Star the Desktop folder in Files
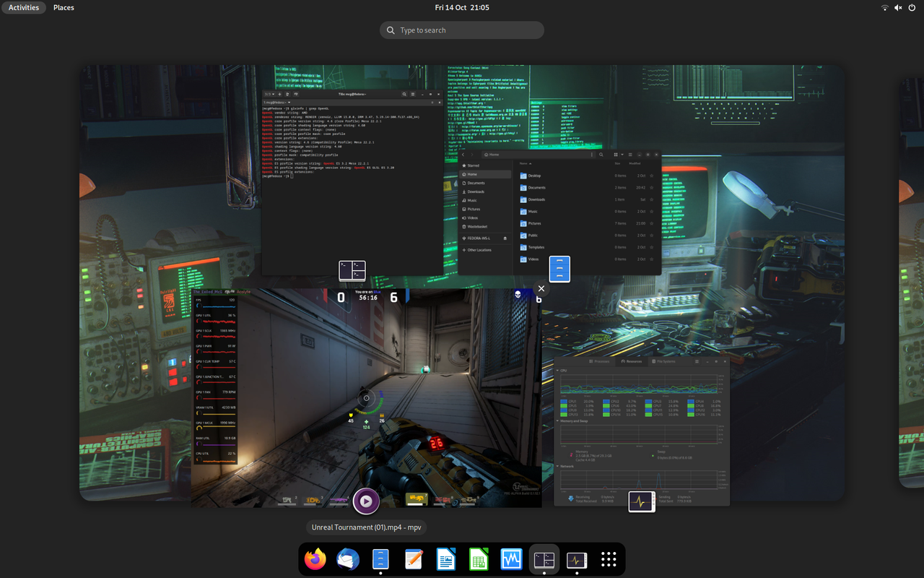This screenshot has width=924, height=578. 652,176
